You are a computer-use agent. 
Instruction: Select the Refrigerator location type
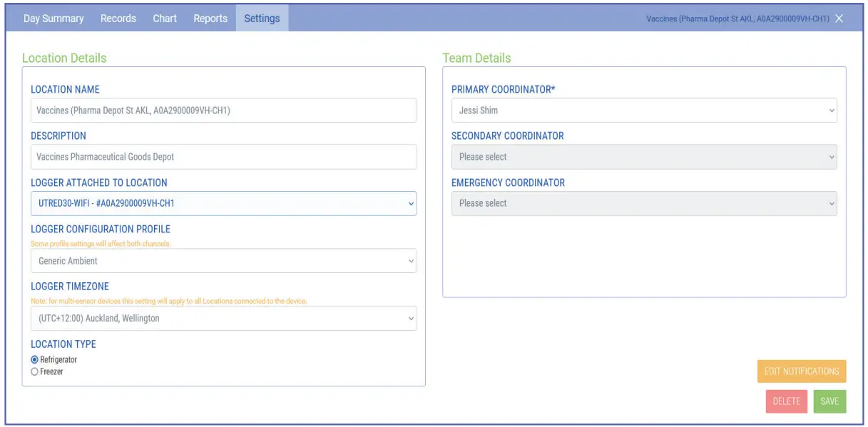pyautogui.click(x=35, y=360)
